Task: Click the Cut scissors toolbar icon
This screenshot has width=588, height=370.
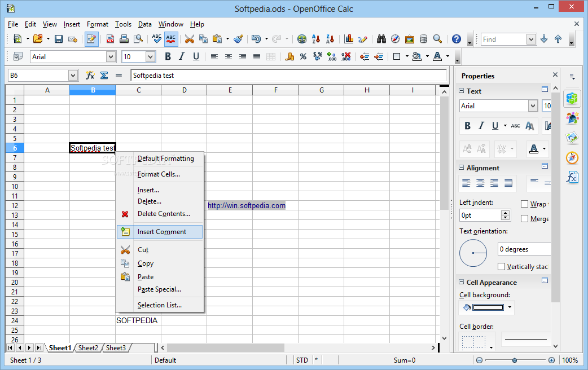Action: pos(190,39)
